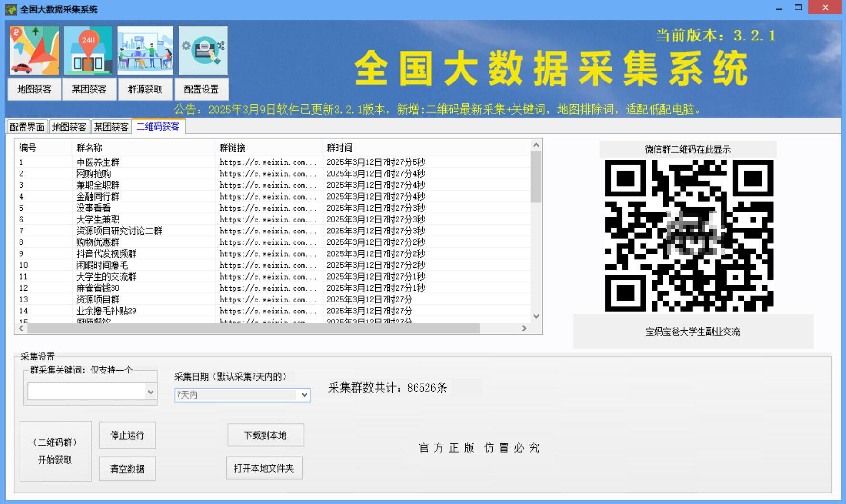This screenshot has width=846, height=504.
Task: Click the 停止运行 button
Action: click(x=127, y=435)
